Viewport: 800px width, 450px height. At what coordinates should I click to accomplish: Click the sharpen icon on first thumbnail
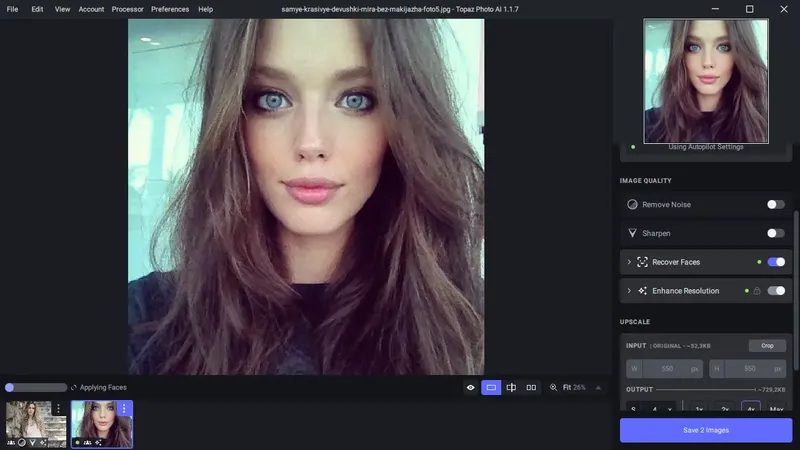pyautogui.click(x=32, y=442)
